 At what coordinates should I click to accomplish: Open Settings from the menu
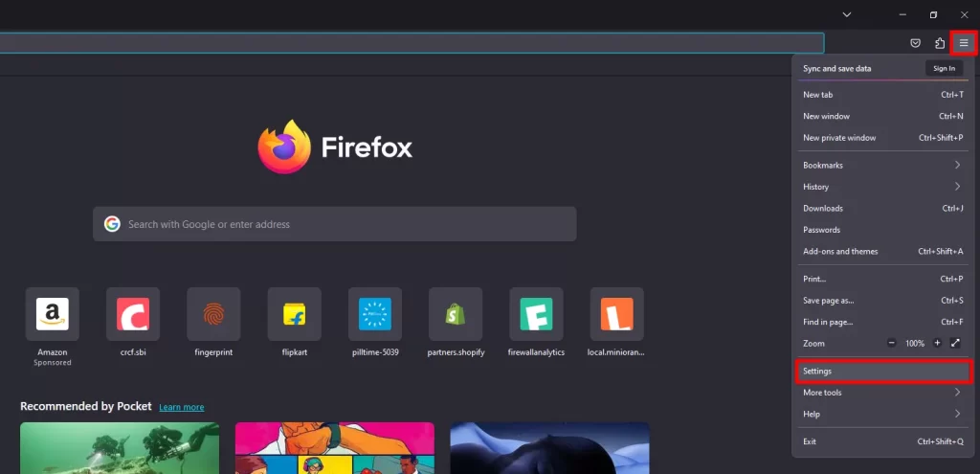coord(882,371)
